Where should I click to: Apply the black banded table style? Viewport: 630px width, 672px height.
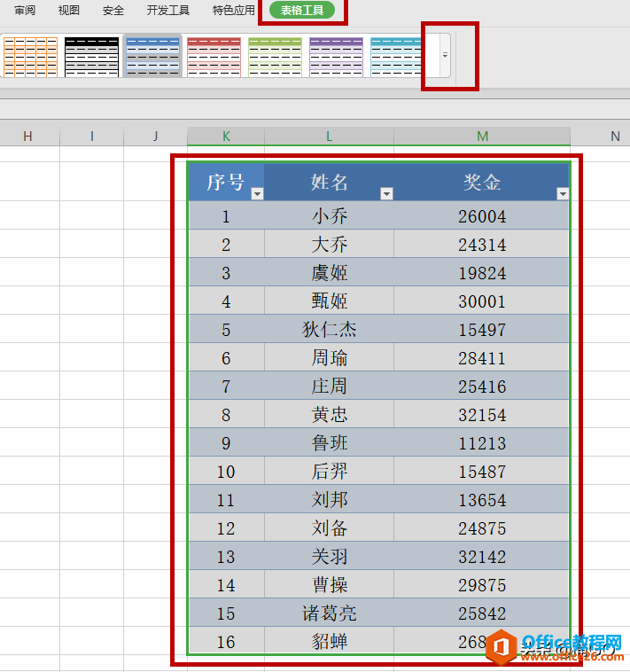91,57
